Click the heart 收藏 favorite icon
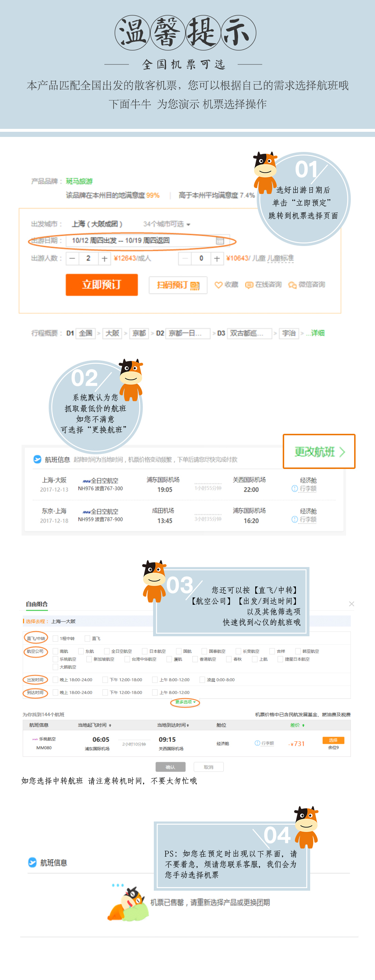Image resolution: width=375 pixels, height=980 pixels. click(219, 285)
